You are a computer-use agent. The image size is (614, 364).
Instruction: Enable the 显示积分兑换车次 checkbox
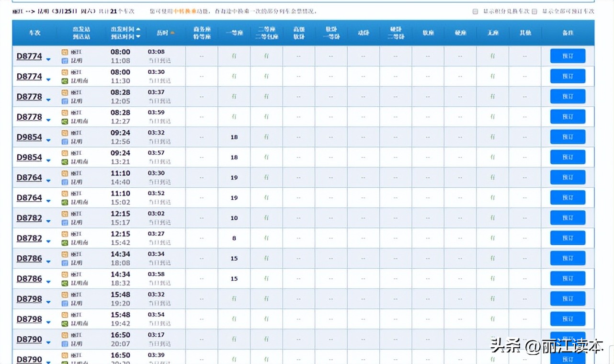[475, 11]
